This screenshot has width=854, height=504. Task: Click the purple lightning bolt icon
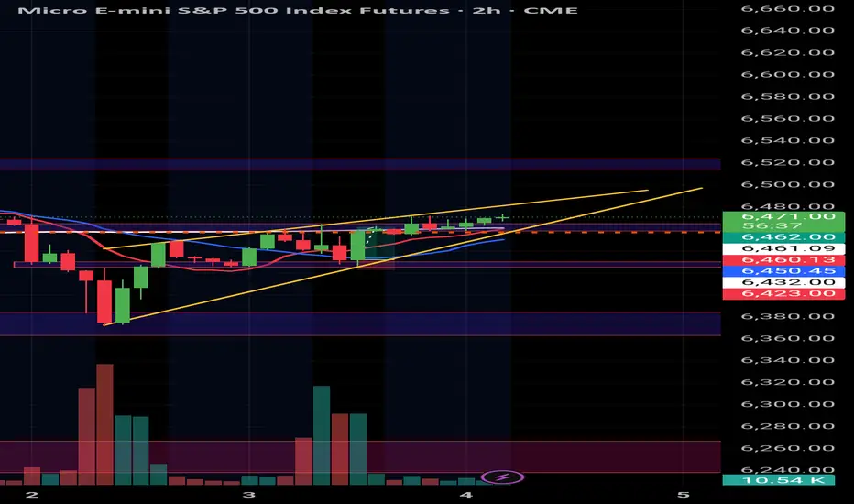(502, 477)
